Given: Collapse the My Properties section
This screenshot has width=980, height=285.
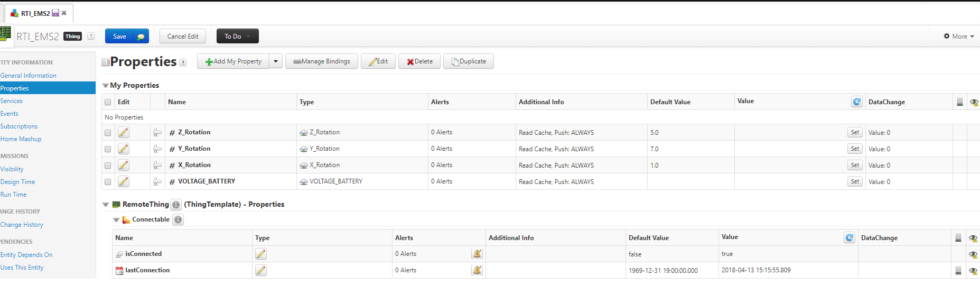Looking at the screenshot, I should point(105,86).
